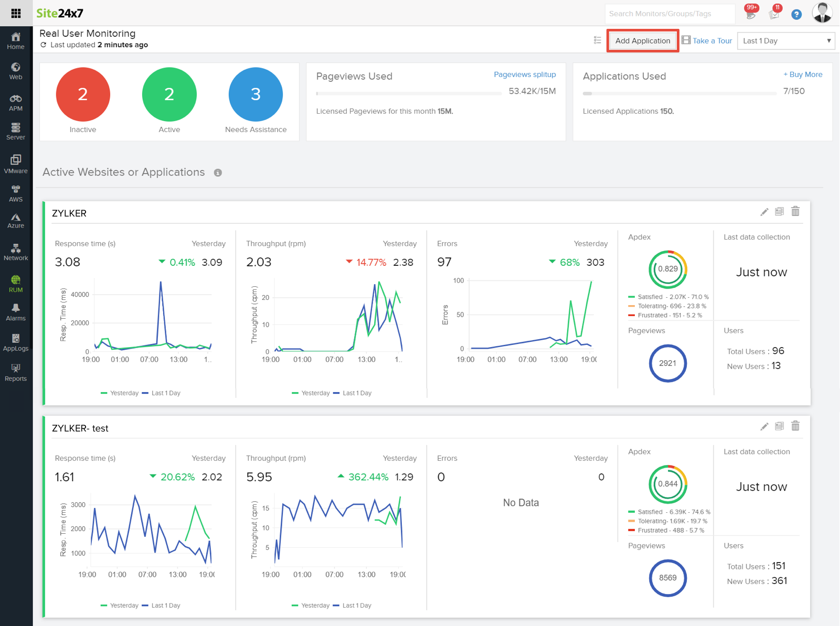Go to APM in the sidebar
840x626 pixels.
click(x=16, y=102)
